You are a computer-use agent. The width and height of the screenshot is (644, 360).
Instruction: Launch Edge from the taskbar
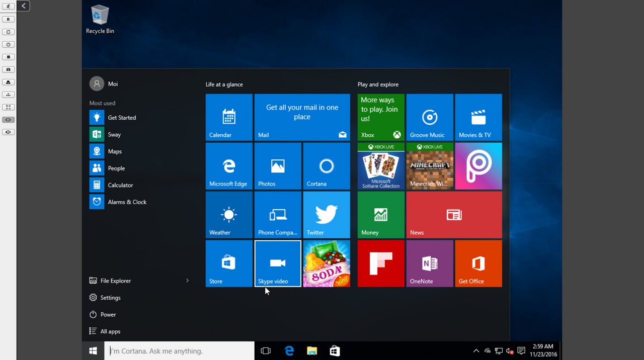[289, 351]
